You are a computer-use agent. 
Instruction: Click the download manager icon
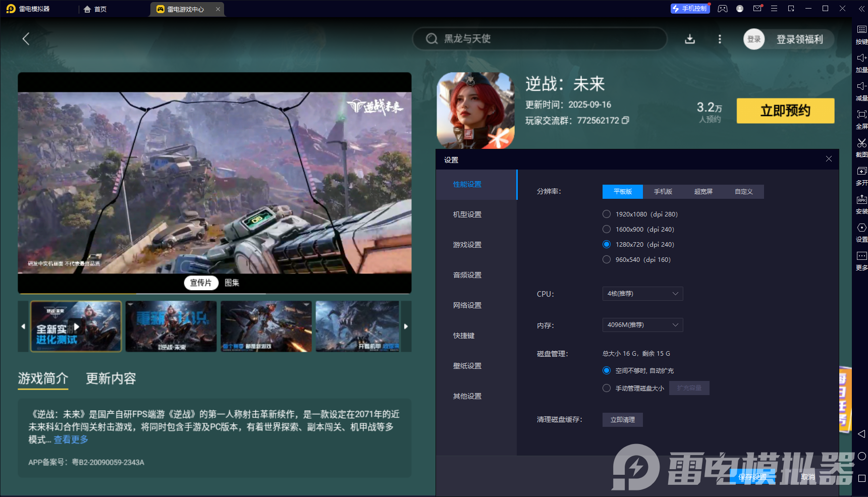[690, 39]
